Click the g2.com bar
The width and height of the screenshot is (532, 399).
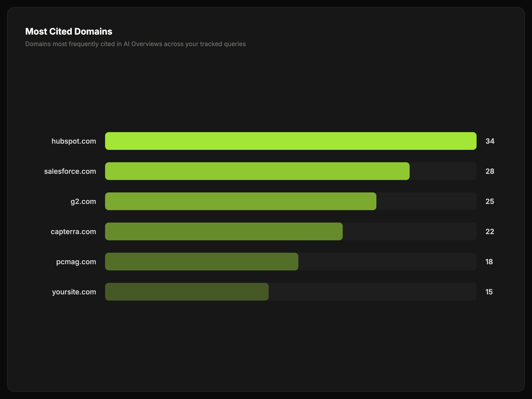[241, 201]
